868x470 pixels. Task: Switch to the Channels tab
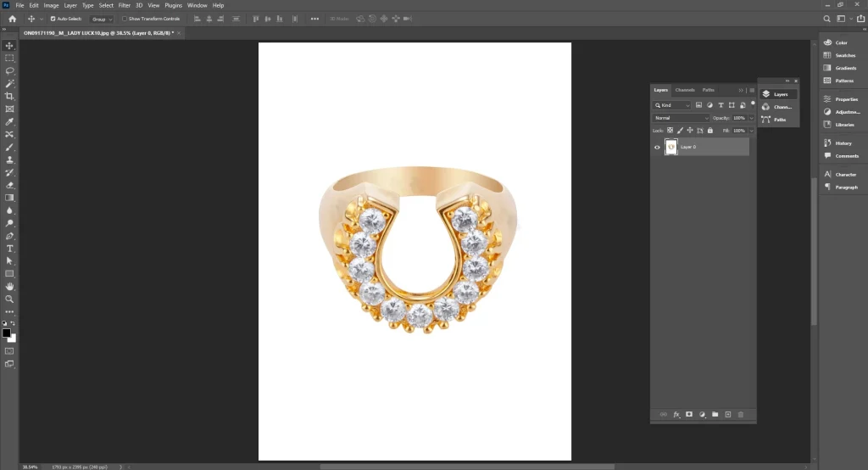coord(685,90)
